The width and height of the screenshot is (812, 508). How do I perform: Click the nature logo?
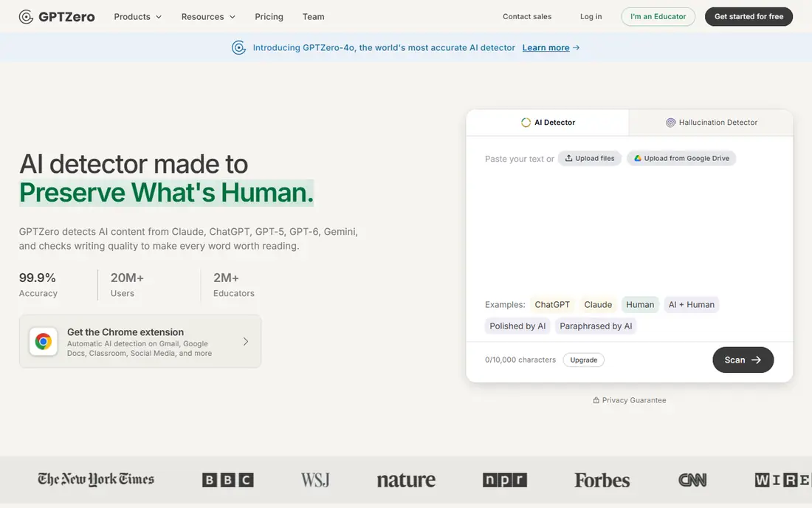(406, 480)
